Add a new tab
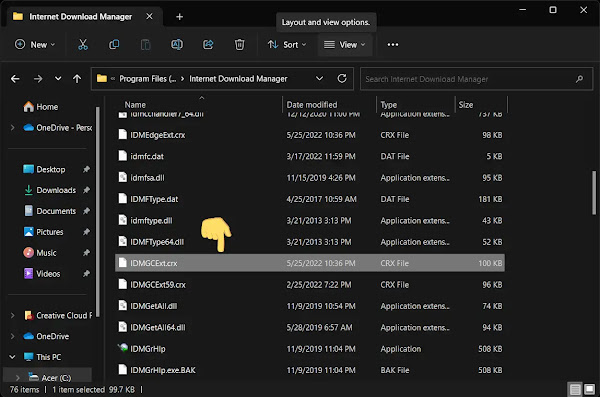The height and width of the screenshot is (397, 600). 179,16
